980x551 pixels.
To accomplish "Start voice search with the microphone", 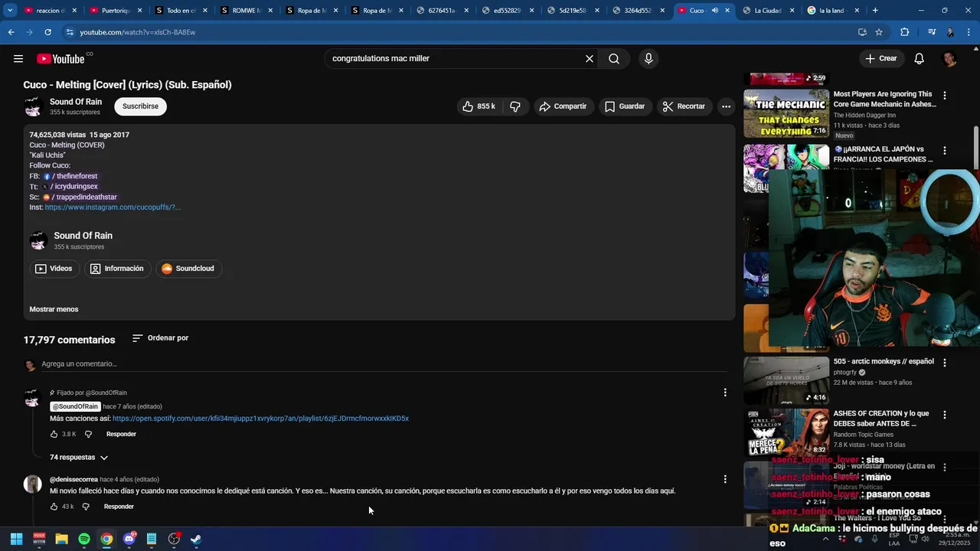I will [648, 59].
